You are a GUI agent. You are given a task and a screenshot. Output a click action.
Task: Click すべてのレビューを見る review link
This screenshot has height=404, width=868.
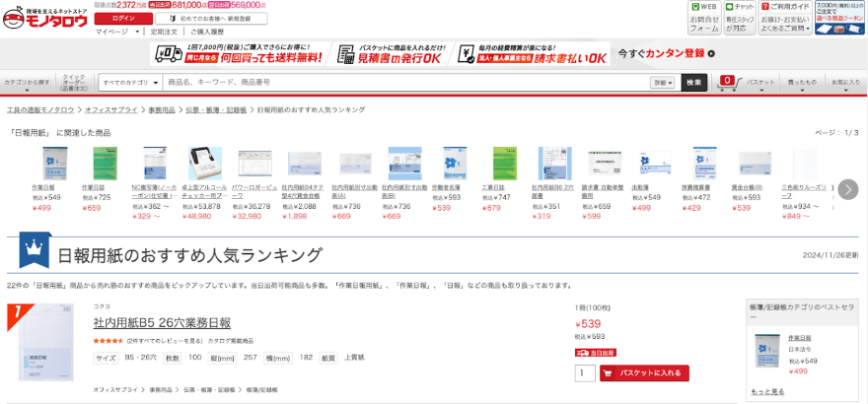click(x=165, y=341)
